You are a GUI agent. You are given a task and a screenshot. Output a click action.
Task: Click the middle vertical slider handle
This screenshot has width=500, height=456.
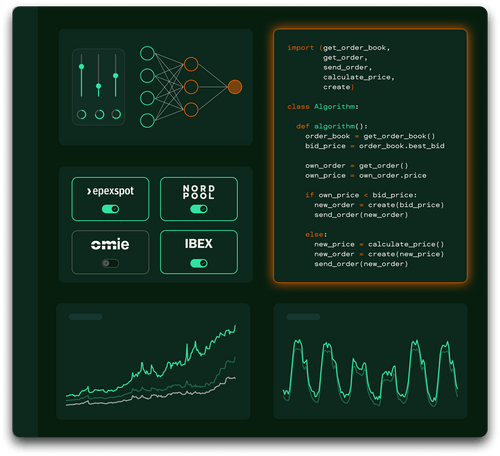(98, 86)
